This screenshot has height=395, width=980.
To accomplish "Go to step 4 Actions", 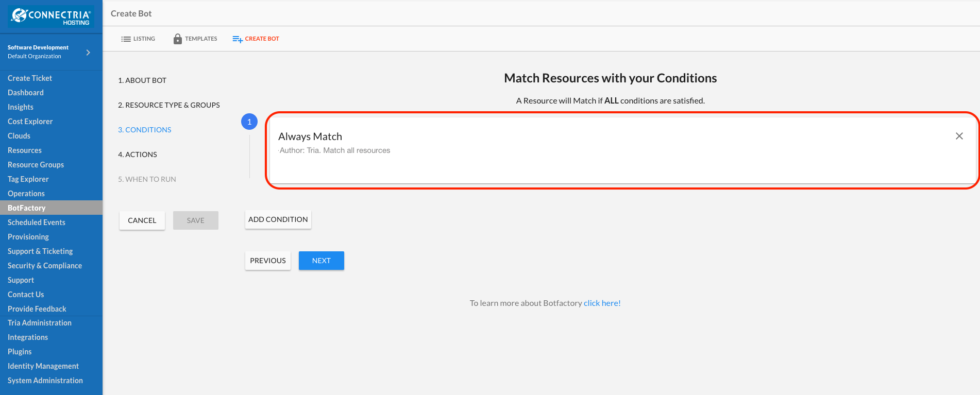I will 138,154.
